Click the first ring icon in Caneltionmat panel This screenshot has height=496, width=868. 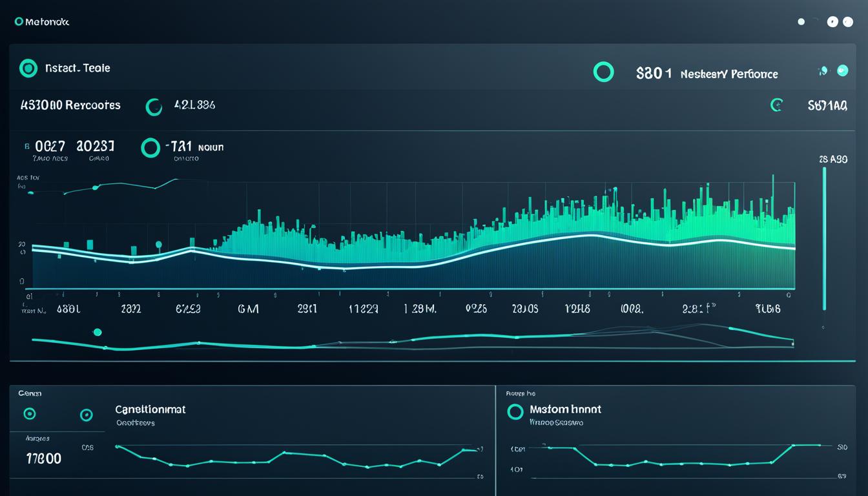click(x=30, y=414)
